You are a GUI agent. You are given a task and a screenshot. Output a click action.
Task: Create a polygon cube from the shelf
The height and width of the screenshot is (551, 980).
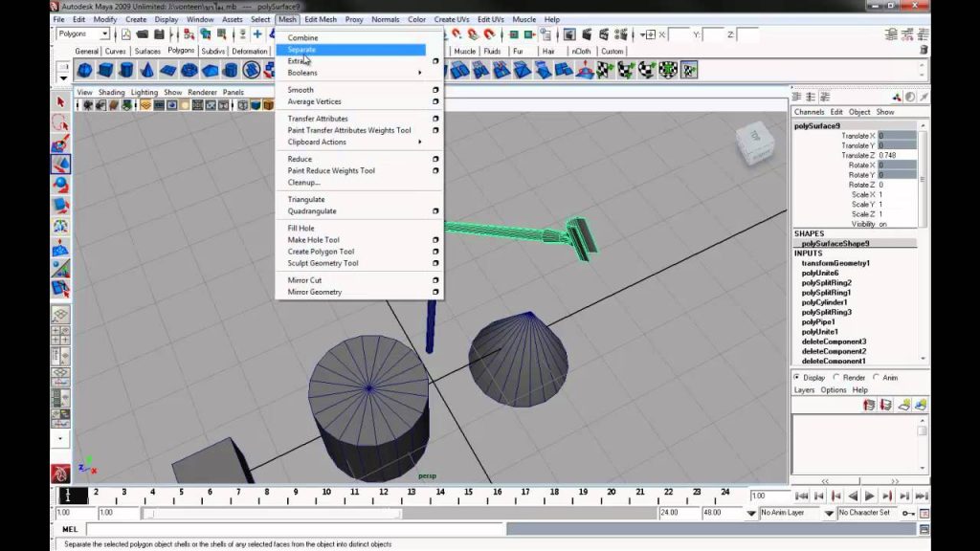105,70
